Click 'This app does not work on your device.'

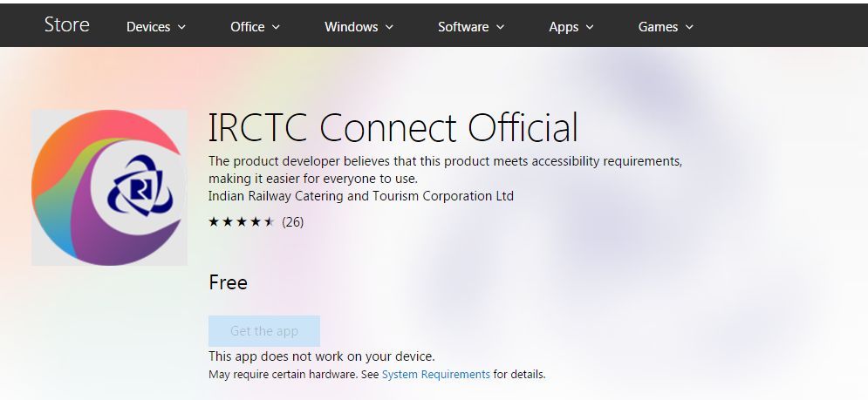(x=322, y=356)
